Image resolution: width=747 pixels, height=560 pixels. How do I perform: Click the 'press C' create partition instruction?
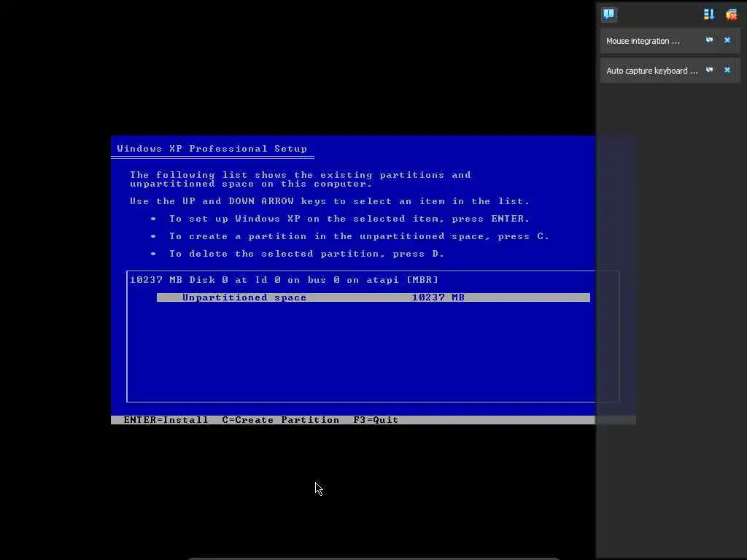359,237
